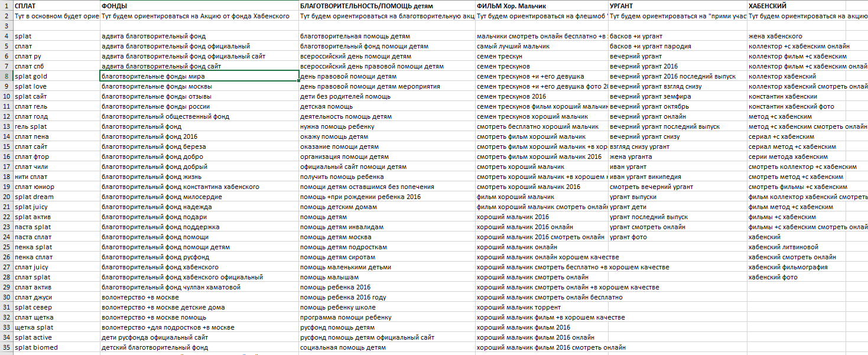This screenshot has height=355, width=868.
Task: Select the cell 'благотворительные фонды мира'
Action: click(x=199, y=76)
